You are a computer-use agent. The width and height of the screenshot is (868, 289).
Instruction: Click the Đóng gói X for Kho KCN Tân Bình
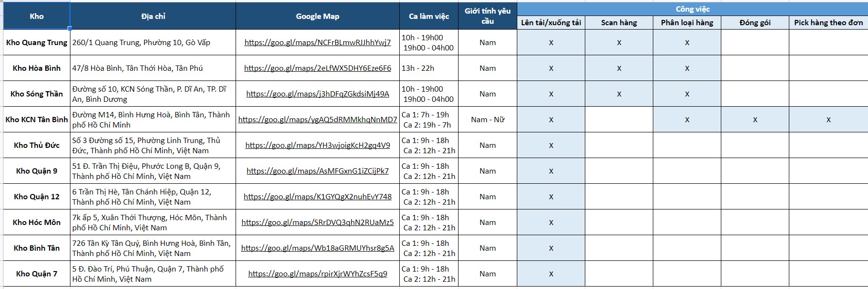click(x=755, y=120)
